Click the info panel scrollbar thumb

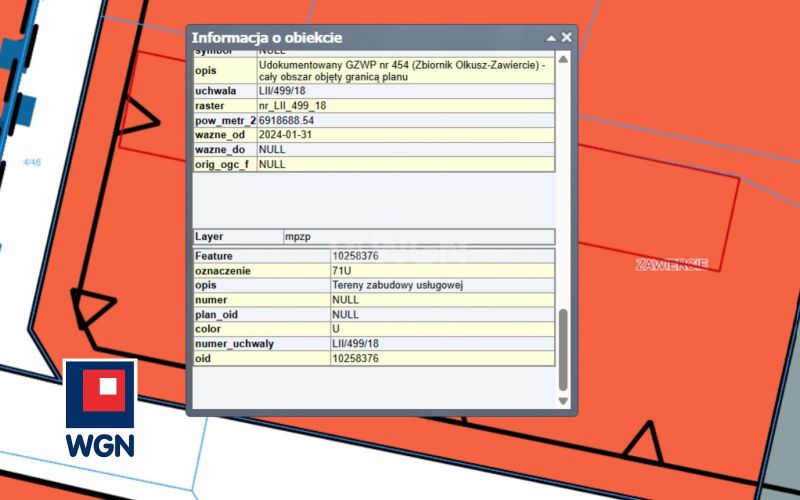(563, 350)
